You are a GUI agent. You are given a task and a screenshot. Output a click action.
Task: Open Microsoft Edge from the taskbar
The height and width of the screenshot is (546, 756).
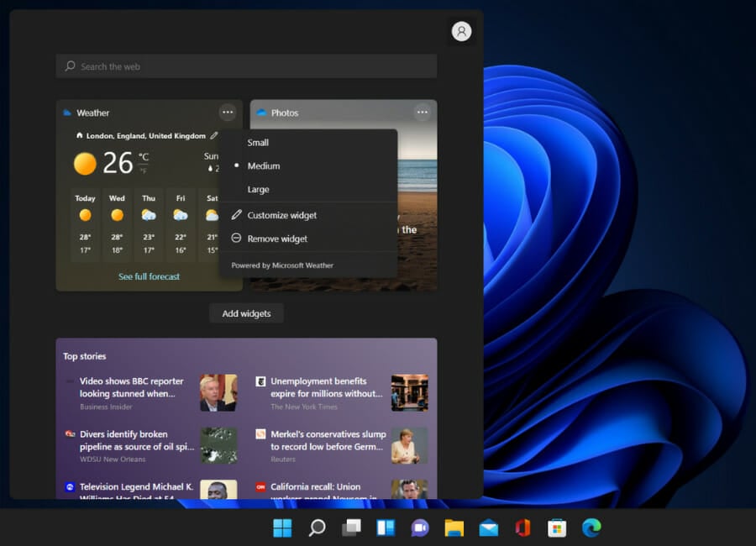[591, 528]
